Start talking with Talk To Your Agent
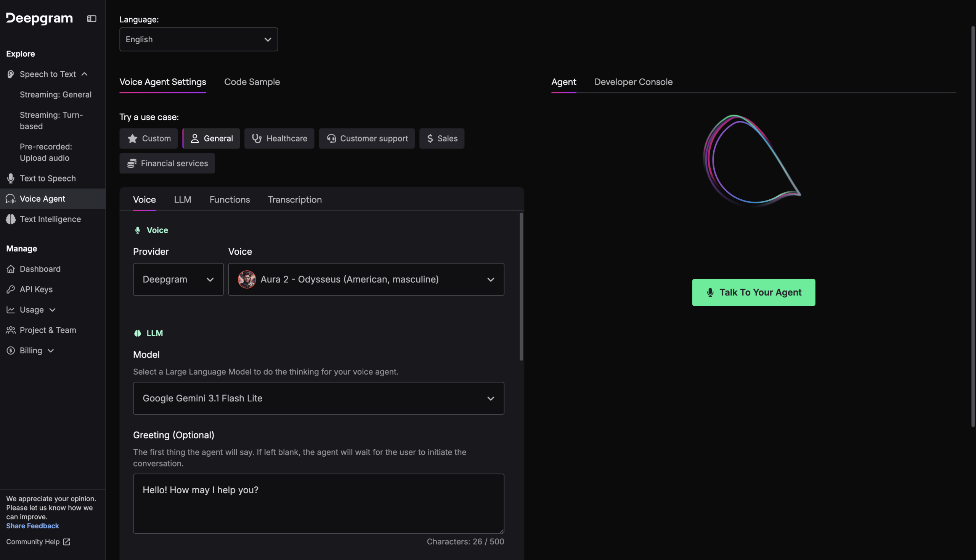The width and height of the screenshot is (976, 560). tap(753, 292)
